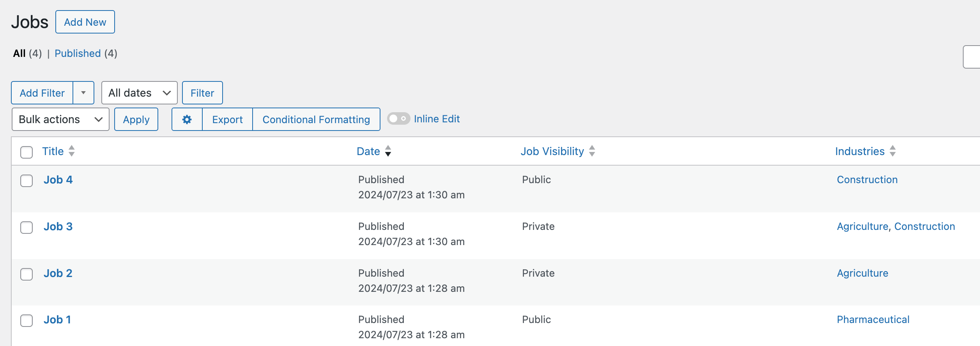The width and height of the screenshot is (980, 346).
Task: Show the Published jobs view
Action: [78, 53]
